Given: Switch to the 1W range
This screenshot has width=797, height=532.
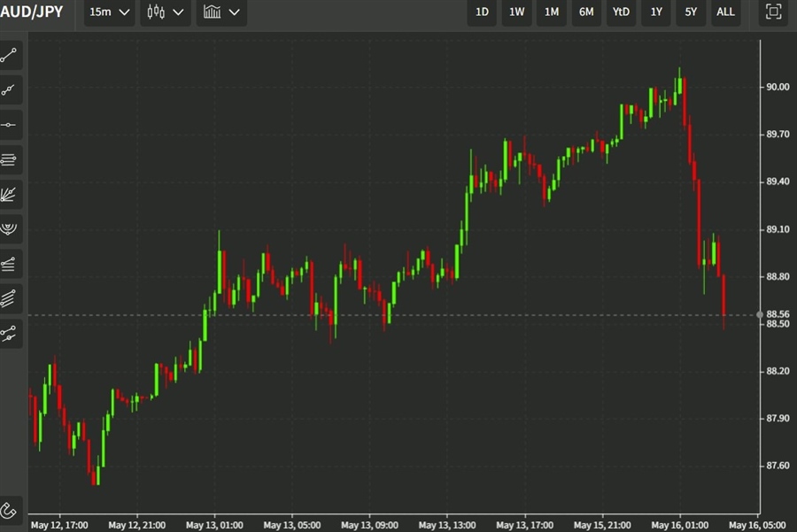Looking at the screenshot, I should tap(516, 12).
